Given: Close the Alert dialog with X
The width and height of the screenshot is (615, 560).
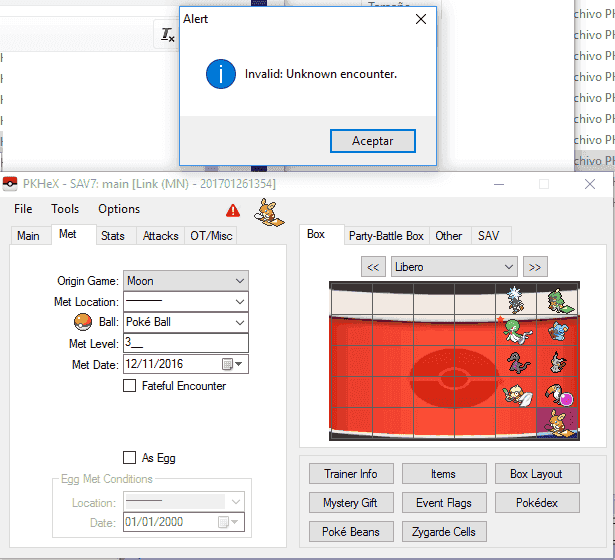Looking at the screenshot, I should pos(421,19).
